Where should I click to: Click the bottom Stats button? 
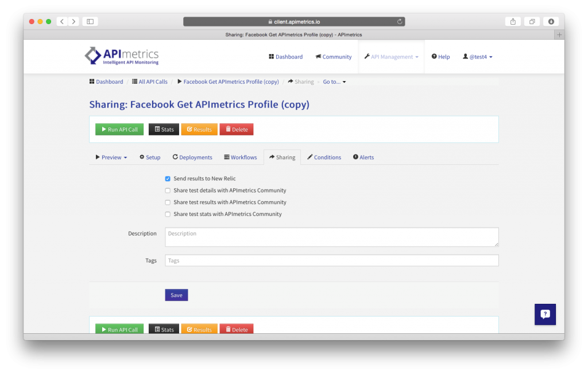coord(164,329)
